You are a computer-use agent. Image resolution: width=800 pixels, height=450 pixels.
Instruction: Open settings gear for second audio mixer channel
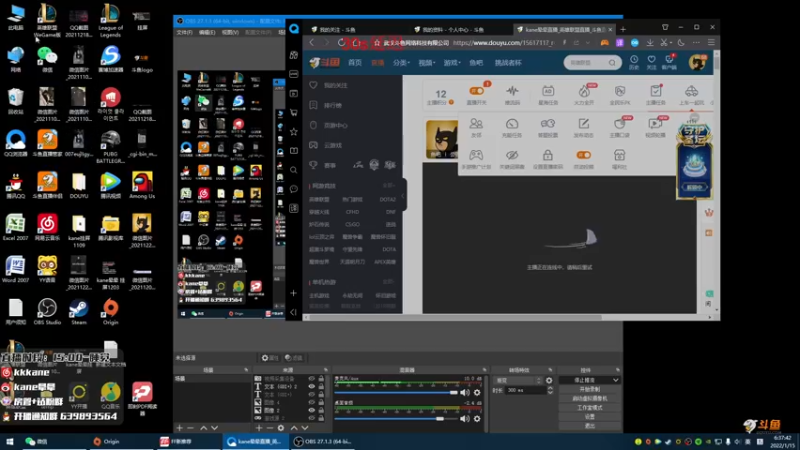[477, 418]
